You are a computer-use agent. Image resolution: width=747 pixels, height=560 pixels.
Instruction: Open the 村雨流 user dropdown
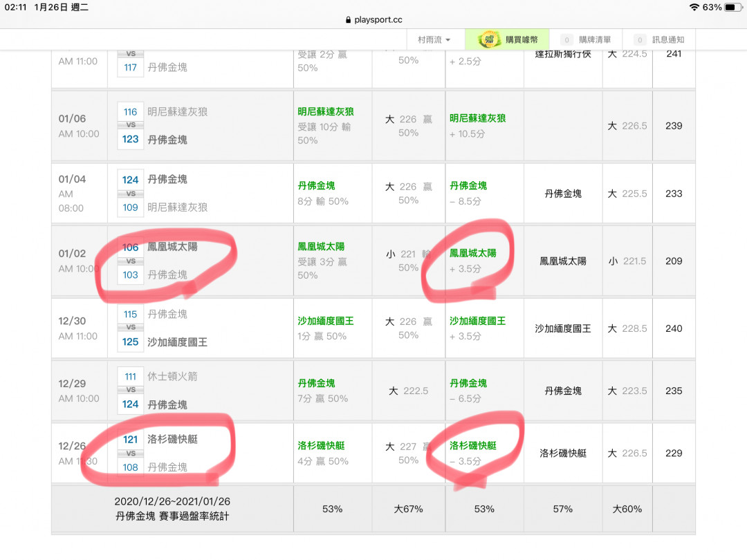(434, 39)
